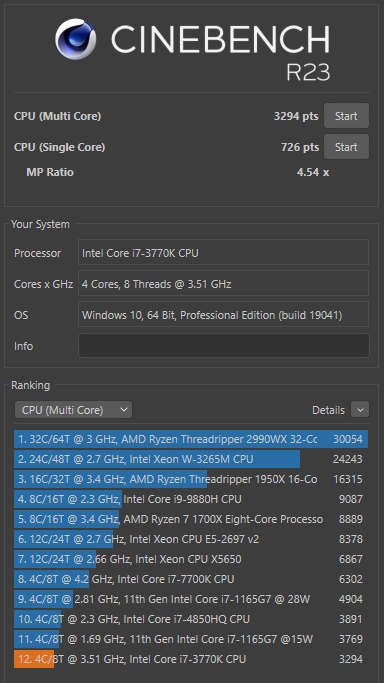Open the CPU (Multi Core) ranking dropdown
Viewport: 384px width, 683px height.
[73, 410]
